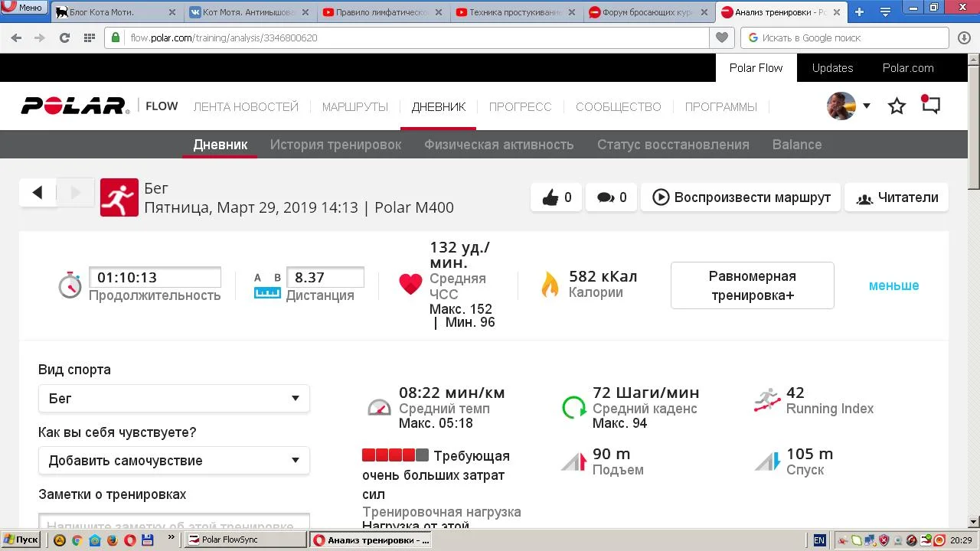This screenshot has width=980, height=551.
Task: Switch to the Правило лимфатического tab
Action: click(x=381, y=12)
